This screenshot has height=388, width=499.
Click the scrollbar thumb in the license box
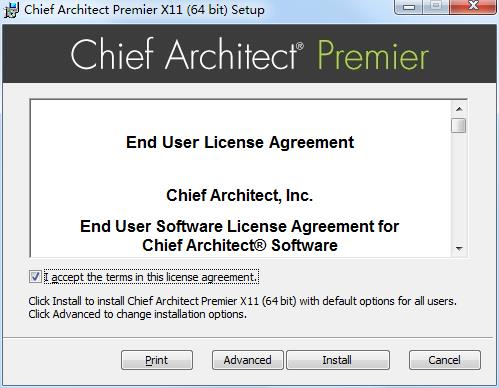point(459,125)
